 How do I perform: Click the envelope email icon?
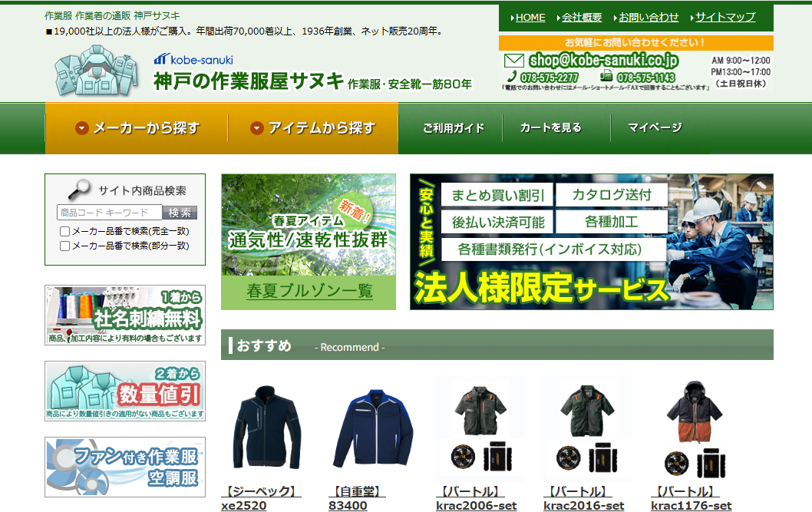[513, 61]
